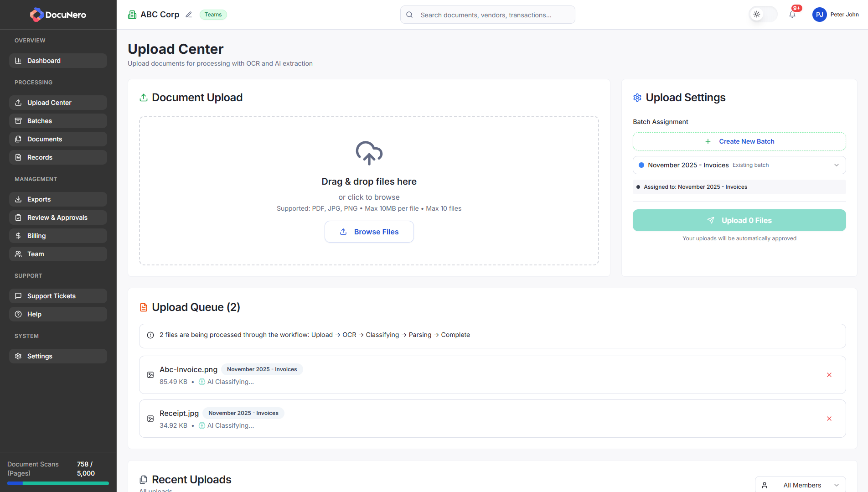Open the All Members filter dropdown
Screen dimensions: 868x492
pos(800,485)
